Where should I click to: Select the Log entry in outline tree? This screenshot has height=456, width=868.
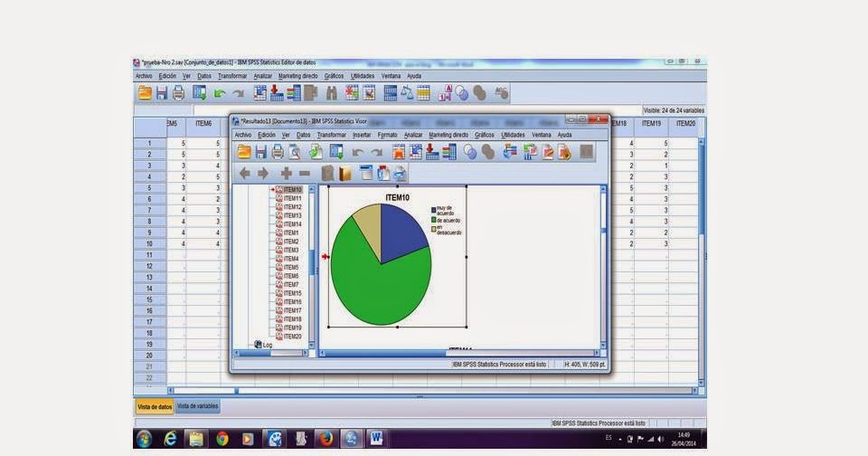tap(267, 345)
